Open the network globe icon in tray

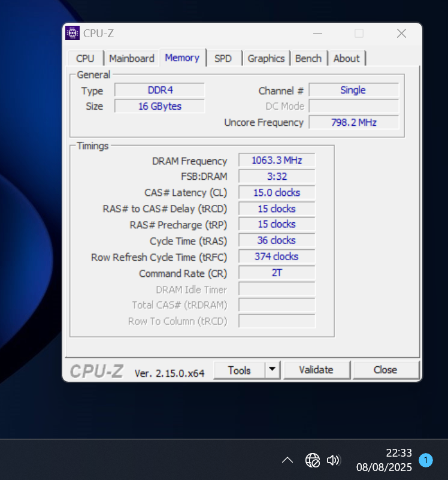click(x=313, y=460)
